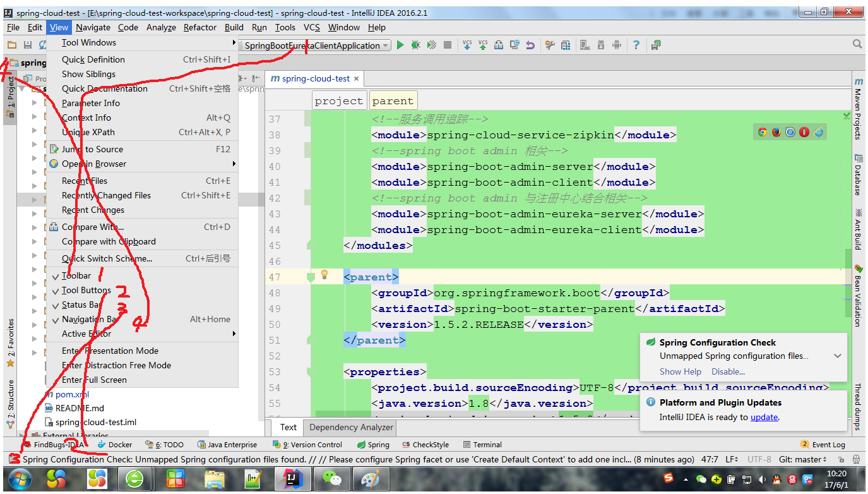Run the application with the green Run arrow
The height and width of the screenshot is (494, 868).
pyautogui.click(x=400, y=45)
